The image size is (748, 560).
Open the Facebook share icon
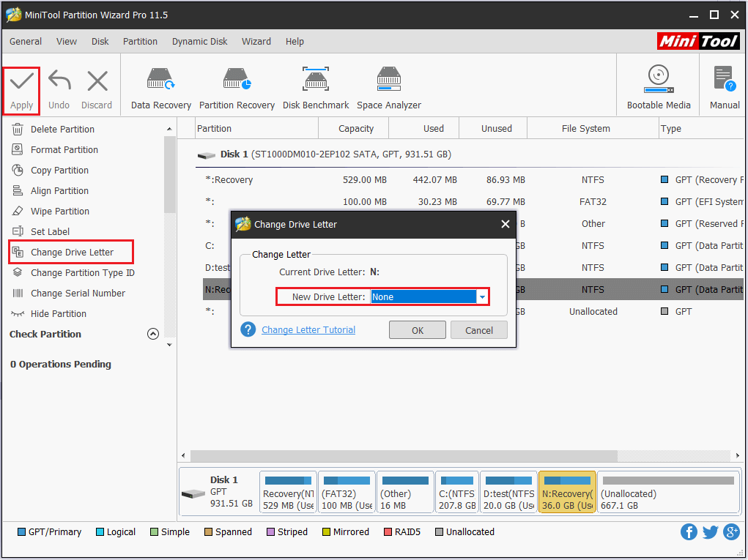(689, 531)
